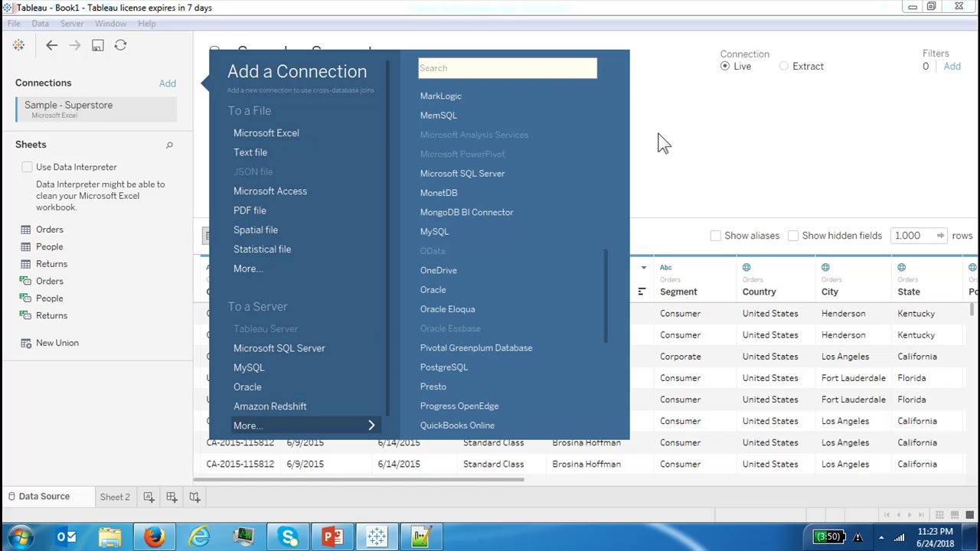Select the Extract connection radio button
Image resolution: width=980 pixels, height=551 pixels.
(x=784, y=67)
